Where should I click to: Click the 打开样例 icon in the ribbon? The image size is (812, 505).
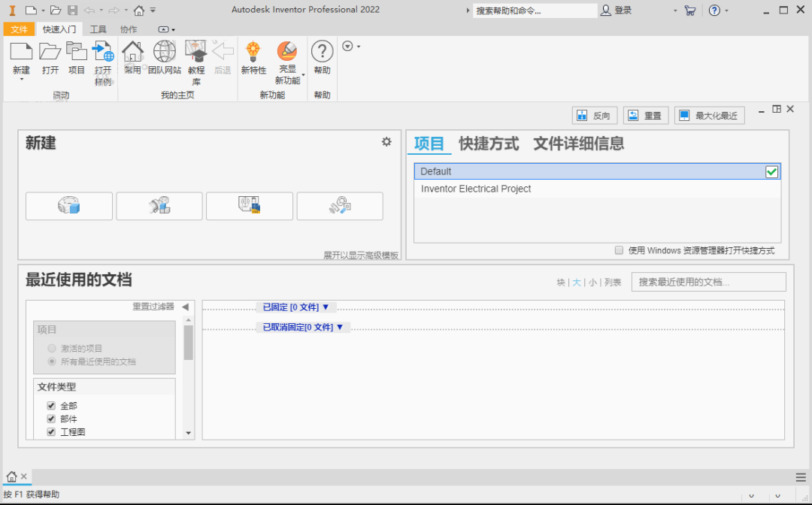pos(102,51)
